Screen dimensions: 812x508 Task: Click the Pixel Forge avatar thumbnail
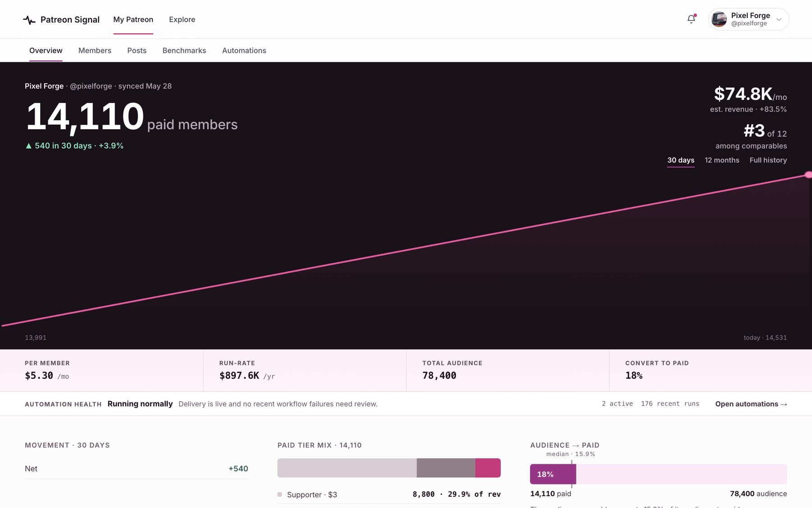[x=719, y=19]
